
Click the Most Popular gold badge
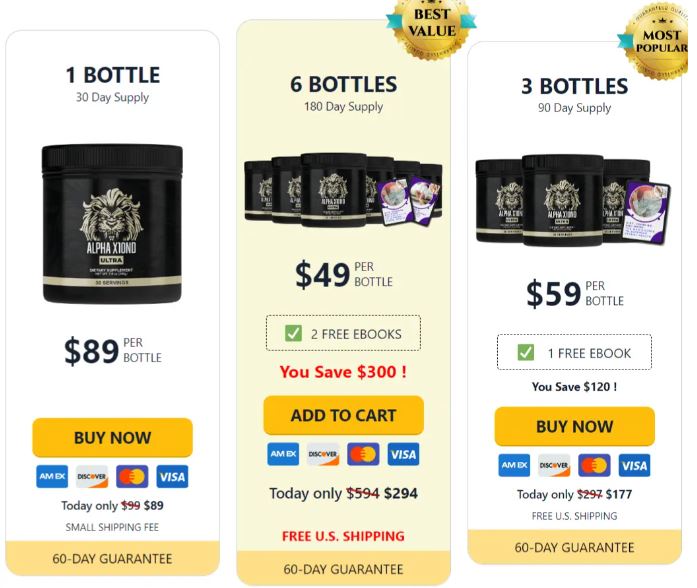click(x=657, y=41)
